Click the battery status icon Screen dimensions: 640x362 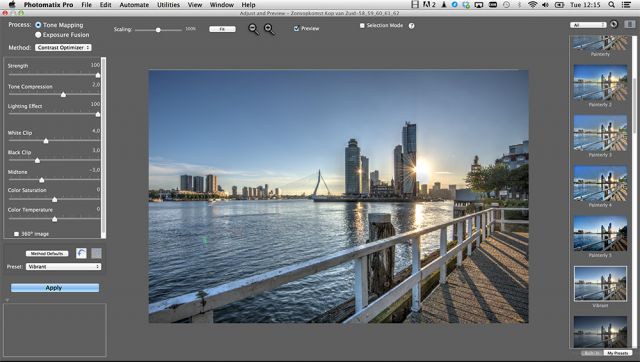(x=559, y=4)
